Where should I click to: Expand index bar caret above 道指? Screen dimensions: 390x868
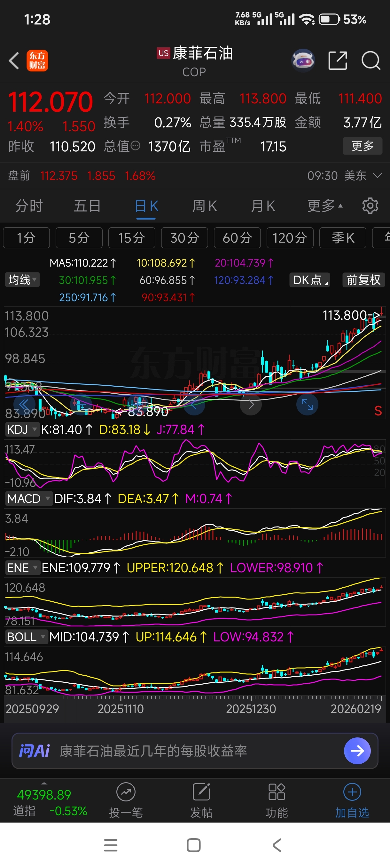point(44,784)
